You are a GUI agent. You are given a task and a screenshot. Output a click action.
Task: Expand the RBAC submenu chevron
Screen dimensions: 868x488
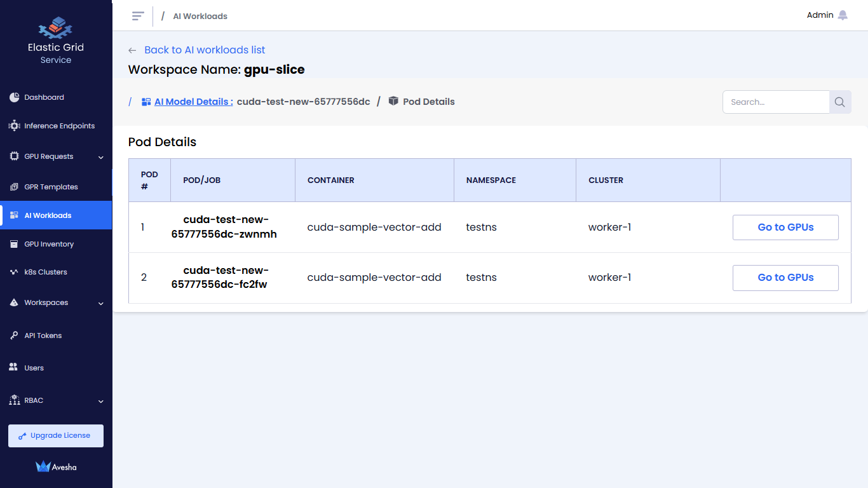coord(100,401)
